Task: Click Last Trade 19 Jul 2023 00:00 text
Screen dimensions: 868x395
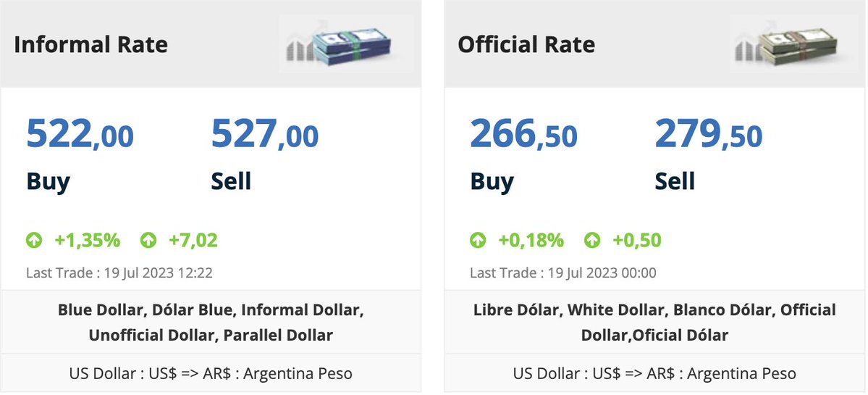Action: tap(563, 273)
